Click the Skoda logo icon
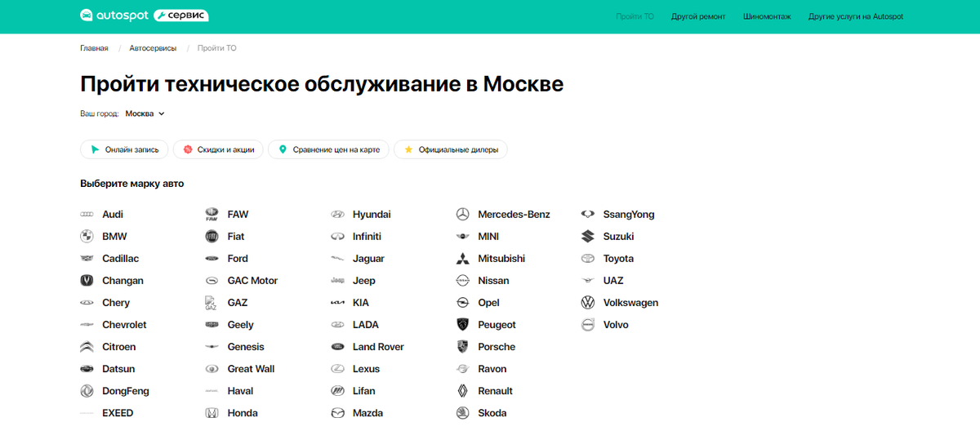980x440 pixels. tap(462, 413)
